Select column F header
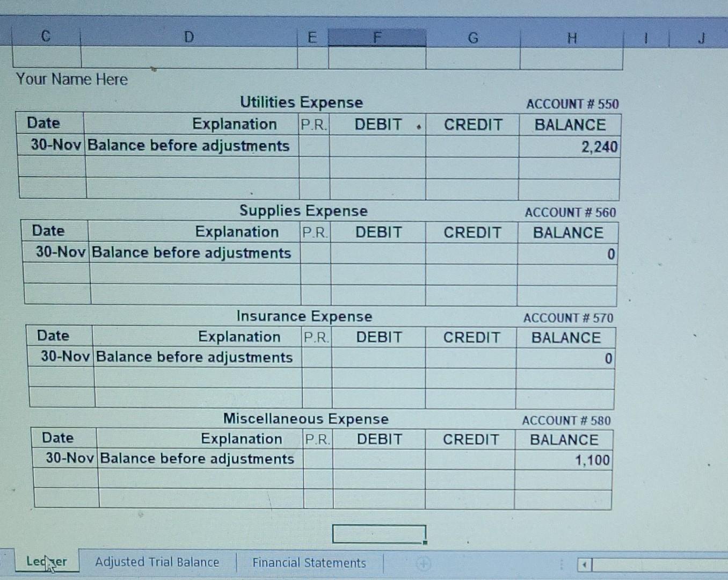The height and width of the screenshot is (580, 728). [x=377, y=37]
